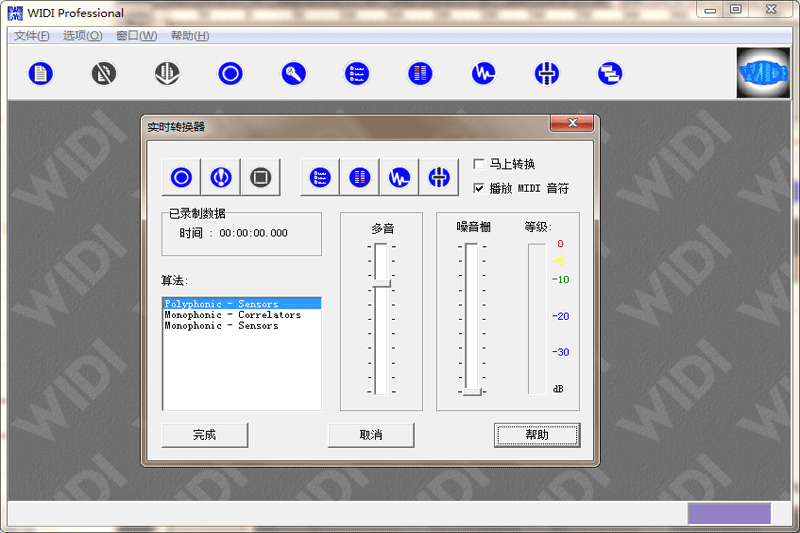The image size is (800, 533).
Task: Uncheck the 播放 MIDI 音符 checkbox
Action: [x=479, y=188]
